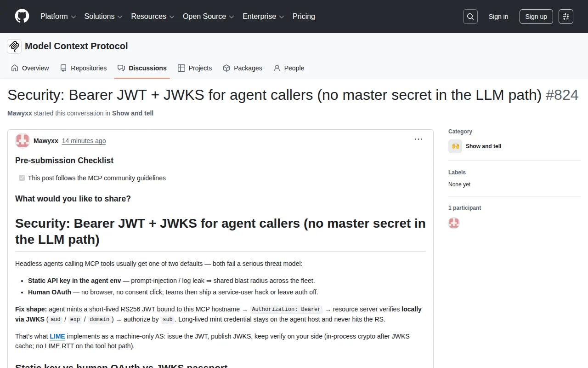The height and width of the screenshot is (368, 588).
Task: Open the appearance settings icon button
Action: click(x=566, y=17)
